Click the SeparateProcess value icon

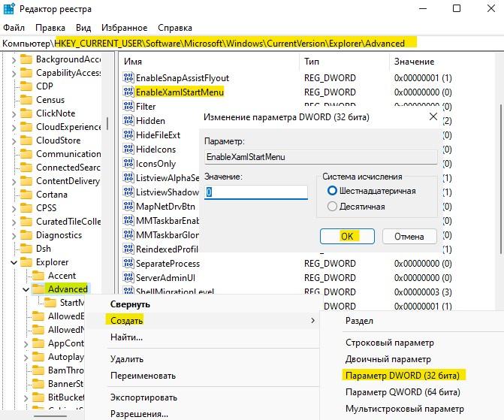click(x=128, y=264)
